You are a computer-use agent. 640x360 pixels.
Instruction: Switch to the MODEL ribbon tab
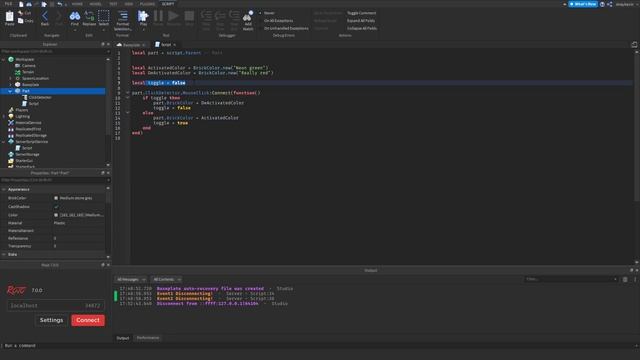(95, 4)
